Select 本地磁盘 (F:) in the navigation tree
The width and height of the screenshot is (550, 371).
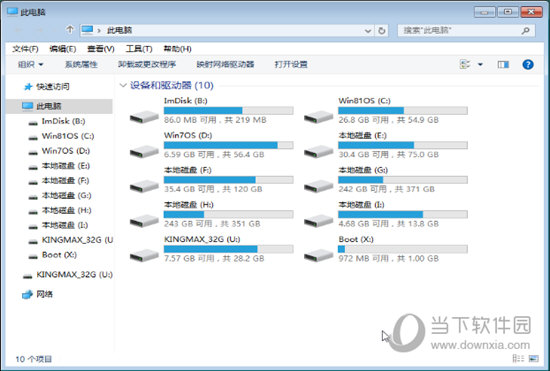(65, 181)
